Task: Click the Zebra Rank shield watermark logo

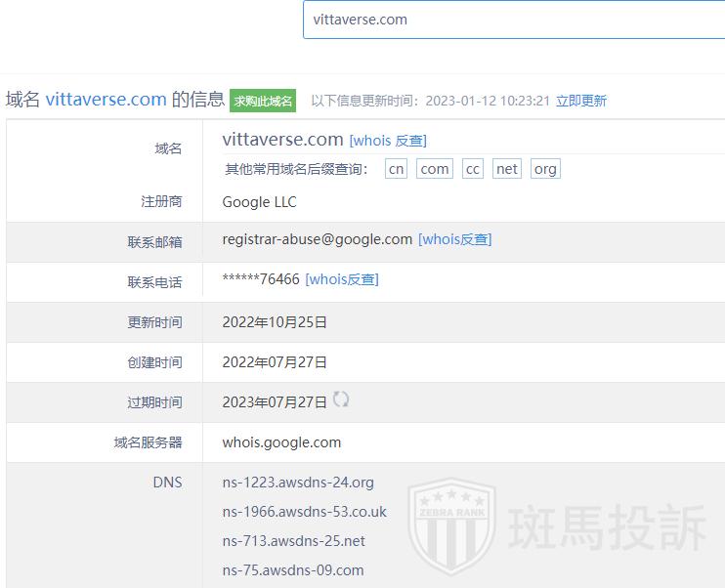Action: point(449,532)
